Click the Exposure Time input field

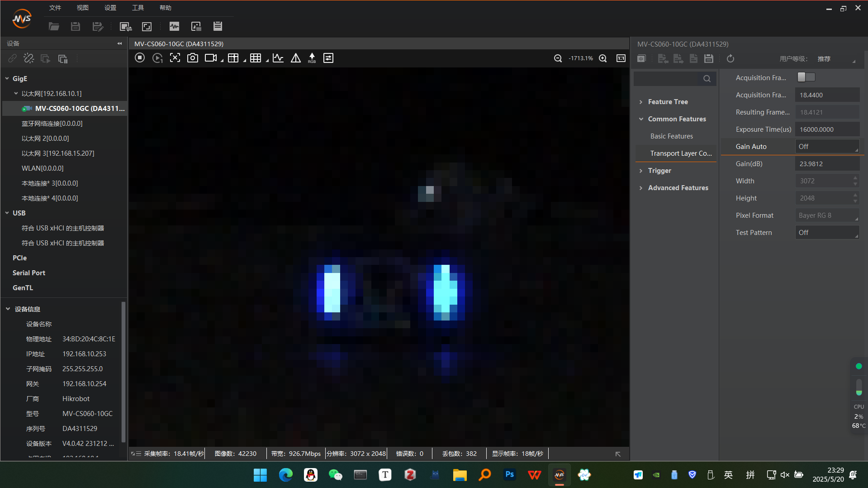(827, 129)
